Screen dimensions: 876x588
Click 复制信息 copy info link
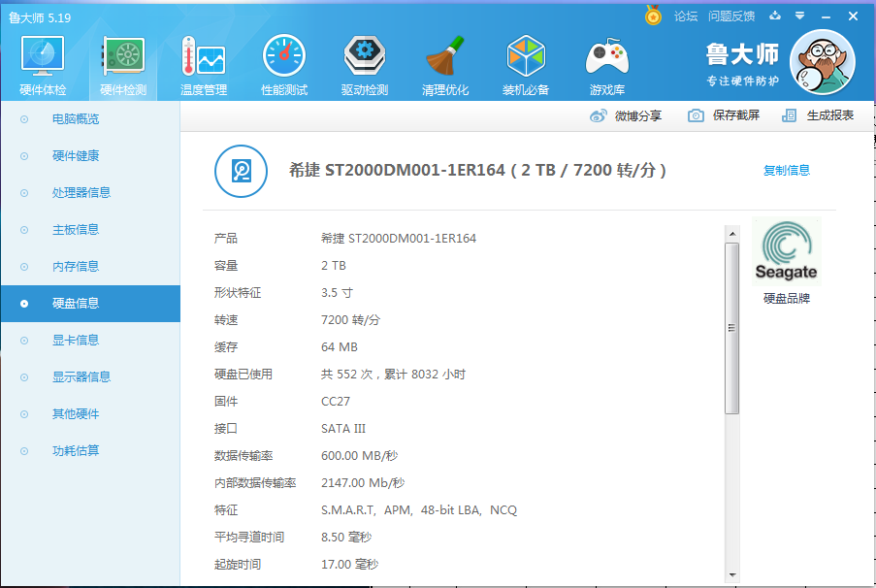click(x=787, y=171)
